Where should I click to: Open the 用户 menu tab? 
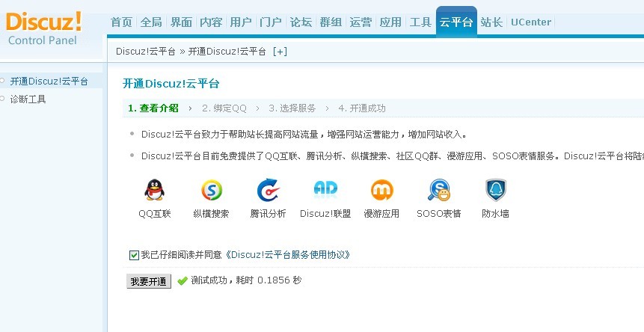[x=241, y=22]
